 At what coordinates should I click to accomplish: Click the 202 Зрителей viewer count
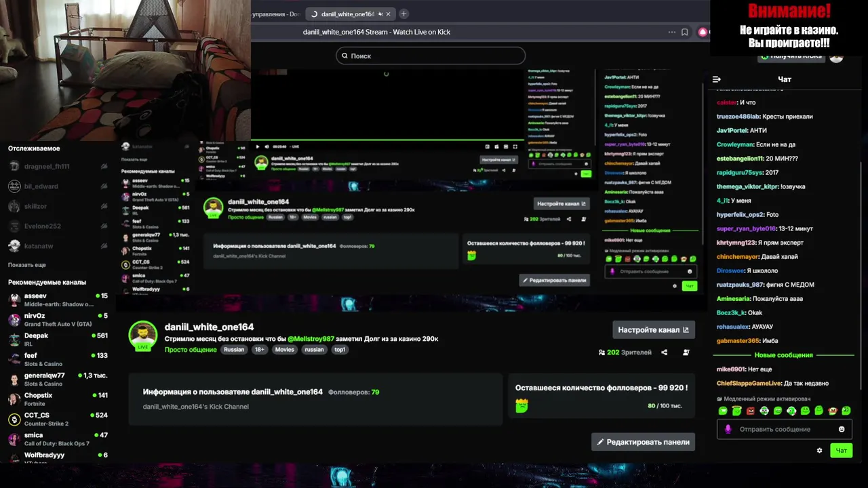(625, 352)
